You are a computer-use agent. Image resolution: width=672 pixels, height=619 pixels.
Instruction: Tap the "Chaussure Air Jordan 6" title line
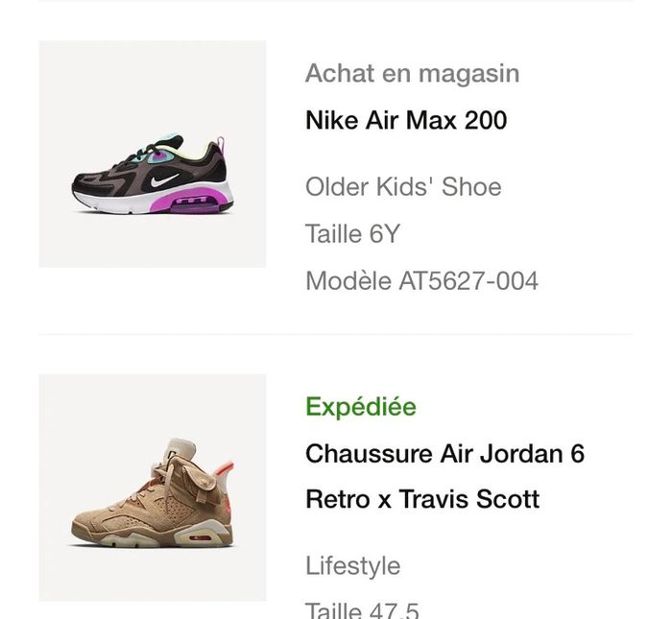444,453
